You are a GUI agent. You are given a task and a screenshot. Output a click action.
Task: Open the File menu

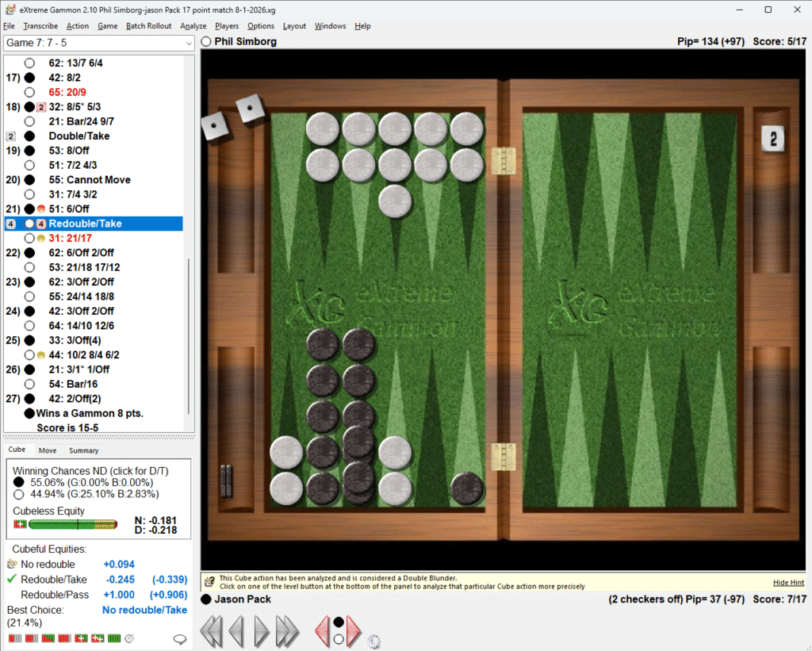9,26
